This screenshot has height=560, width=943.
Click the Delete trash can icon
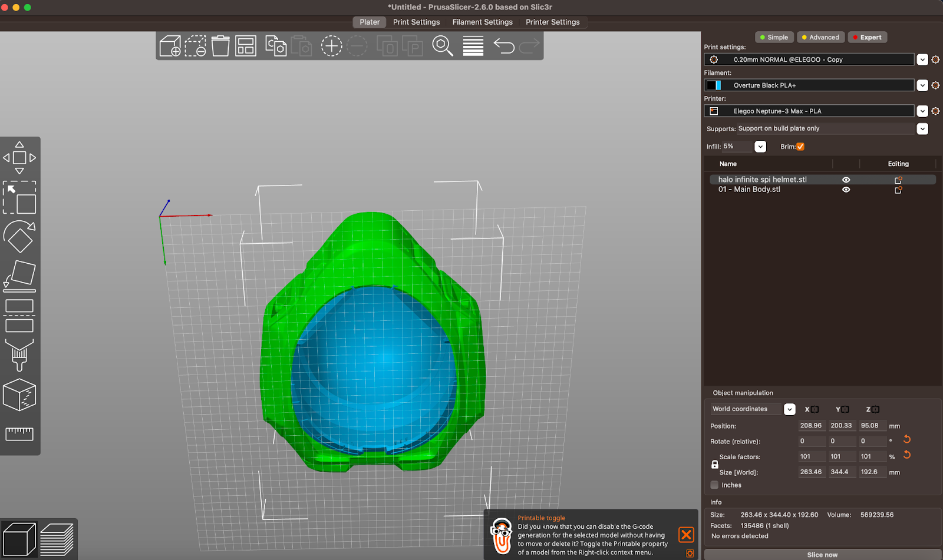point(220,46)
